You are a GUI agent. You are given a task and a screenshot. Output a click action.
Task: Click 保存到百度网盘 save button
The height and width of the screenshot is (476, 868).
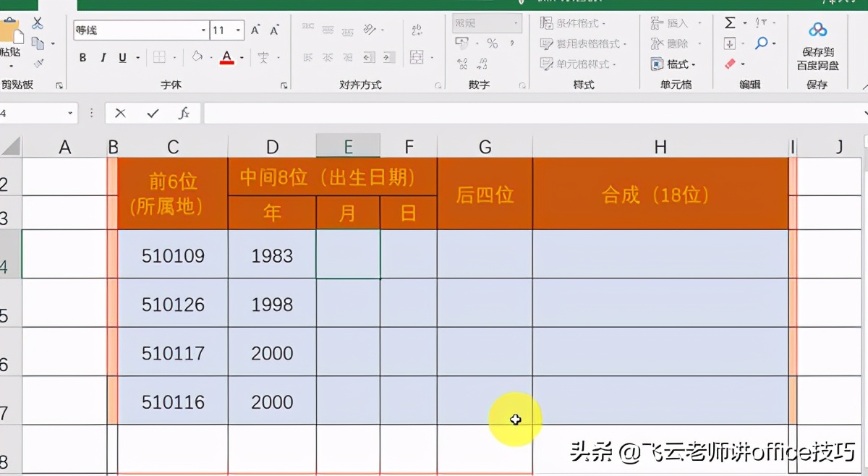818,45
